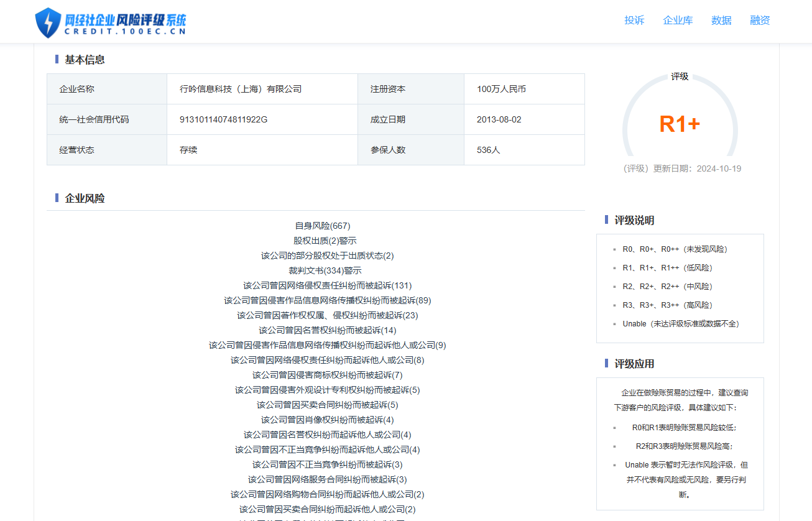Click the blue shield lightning logo icon
Viewport: 812px width, 521px height.
pyautogui.click(x=48, y=23)
